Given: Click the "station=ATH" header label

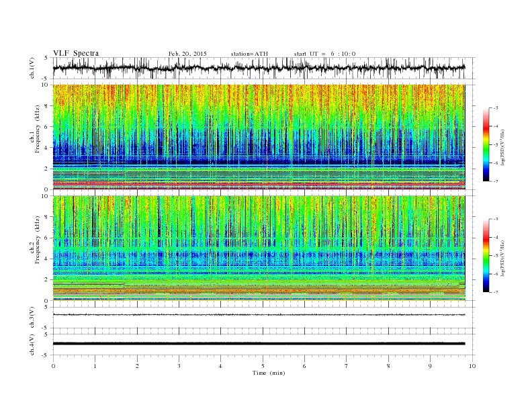Looking at the screenshot, I should point(249,54).
